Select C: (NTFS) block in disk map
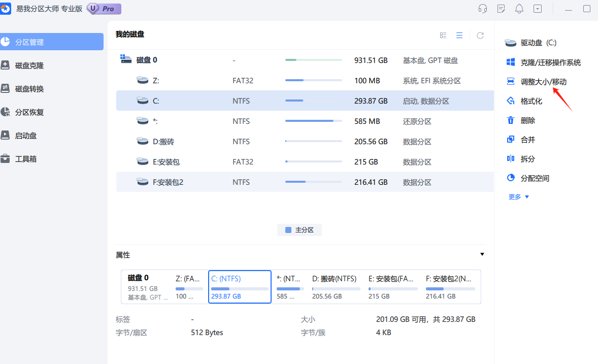 (x=240, y=287)
